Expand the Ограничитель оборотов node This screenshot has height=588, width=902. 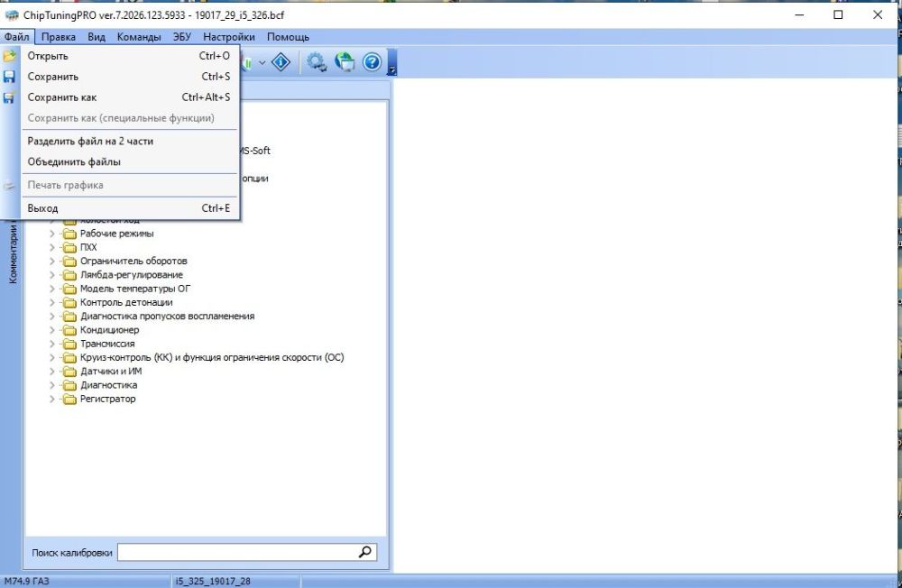pos(51,262)
